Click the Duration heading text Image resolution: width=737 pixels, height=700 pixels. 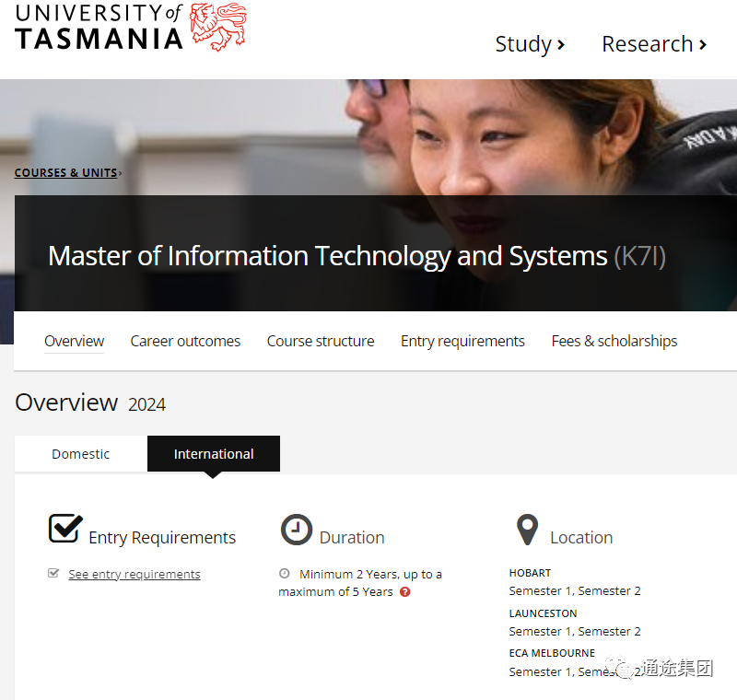click(x=352, y=538)
